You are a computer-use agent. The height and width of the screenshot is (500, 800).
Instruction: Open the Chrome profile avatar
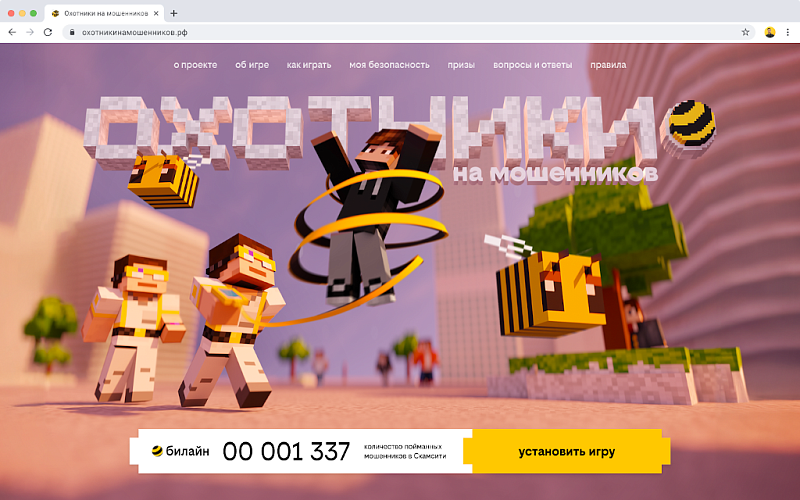(770, 32)
